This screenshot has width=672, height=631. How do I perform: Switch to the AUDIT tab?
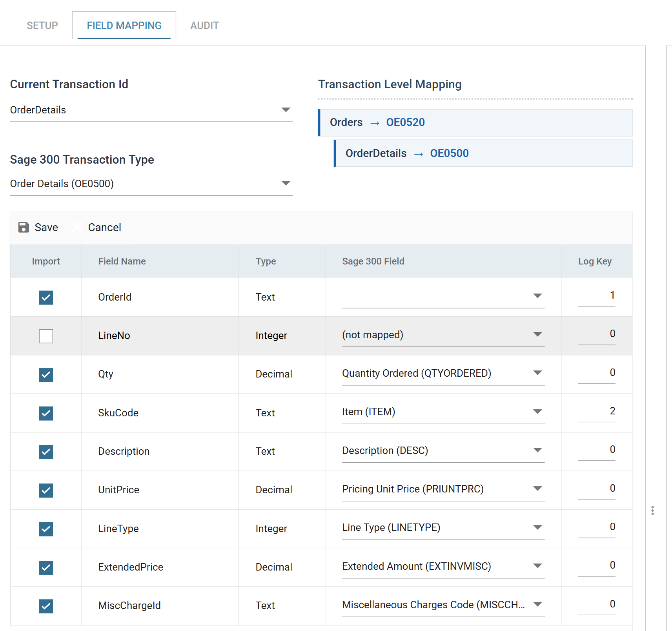click(205, 26)
